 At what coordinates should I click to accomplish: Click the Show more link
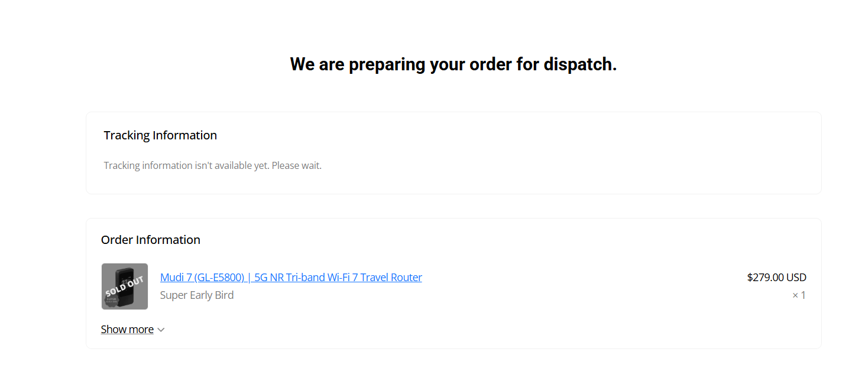coord(127,330)
